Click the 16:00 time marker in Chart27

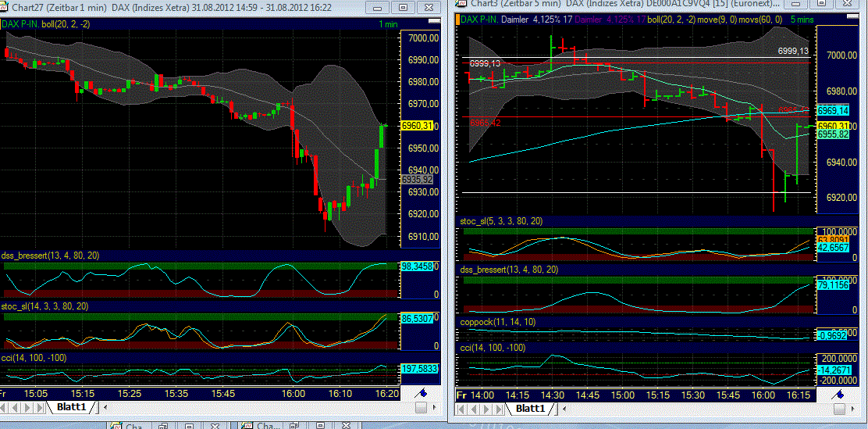293,393
